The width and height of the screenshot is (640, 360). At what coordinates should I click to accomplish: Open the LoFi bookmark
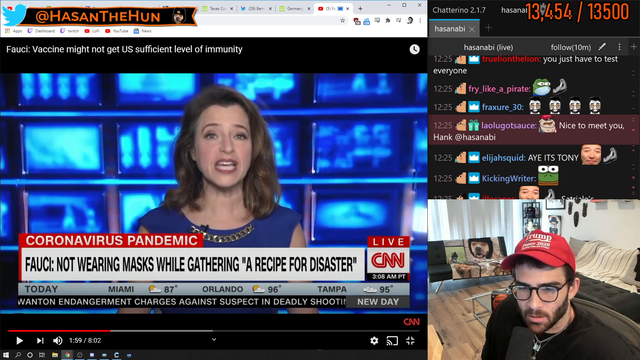(92, 31)
